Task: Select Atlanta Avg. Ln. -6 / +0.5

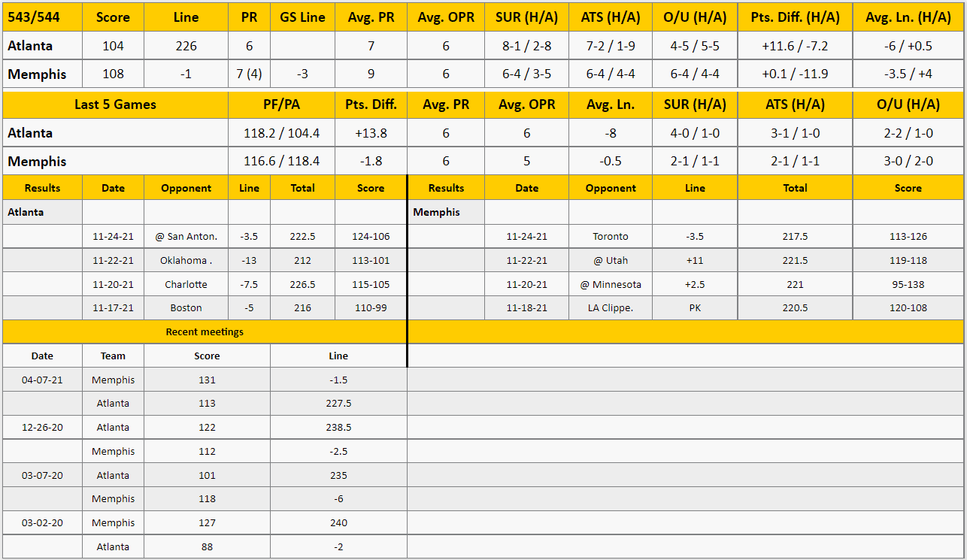Action: click(908, 46)
